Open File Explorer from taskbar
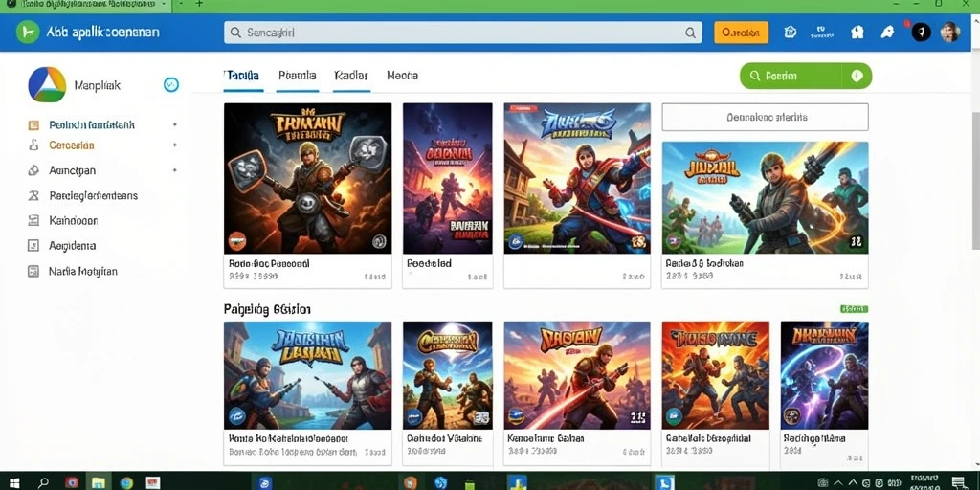The image size is (980, 490). coord(99,482)
